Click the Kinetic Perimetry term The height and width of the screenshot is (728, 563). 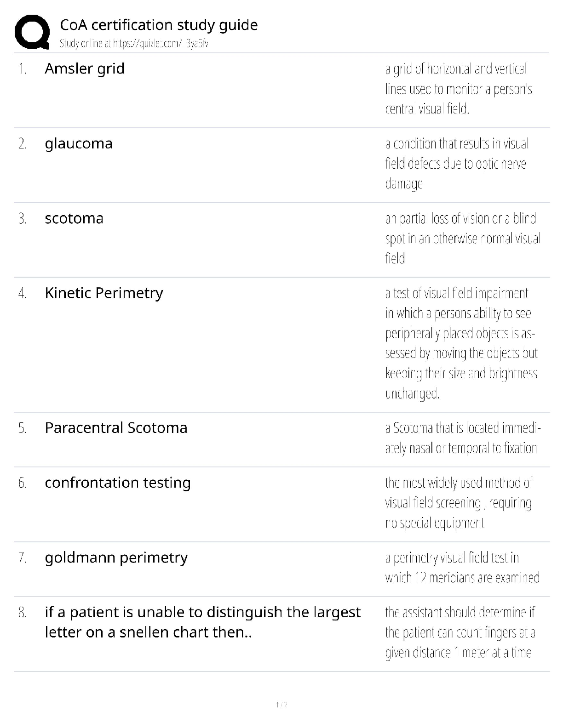104,293
